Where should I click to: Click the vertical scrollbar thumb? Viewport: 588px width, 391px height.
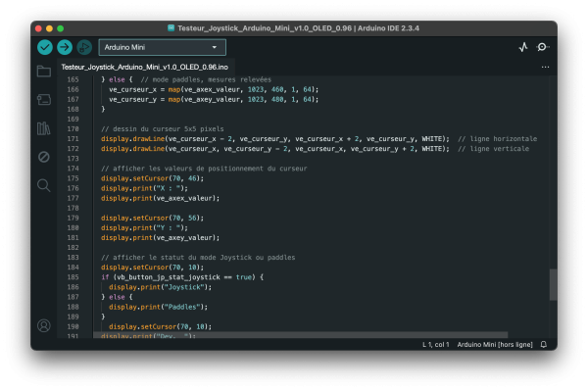(x=553, y=284)
